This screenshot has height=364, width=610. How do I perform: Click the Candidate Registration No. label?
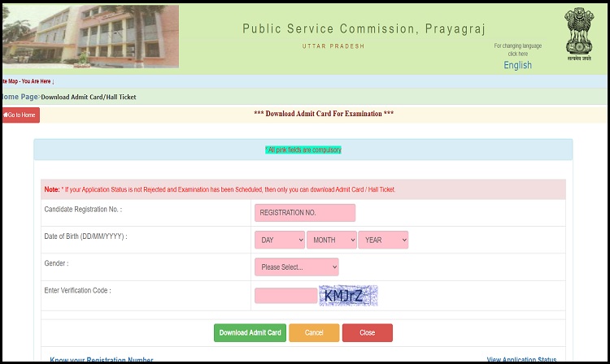point(83,210)
